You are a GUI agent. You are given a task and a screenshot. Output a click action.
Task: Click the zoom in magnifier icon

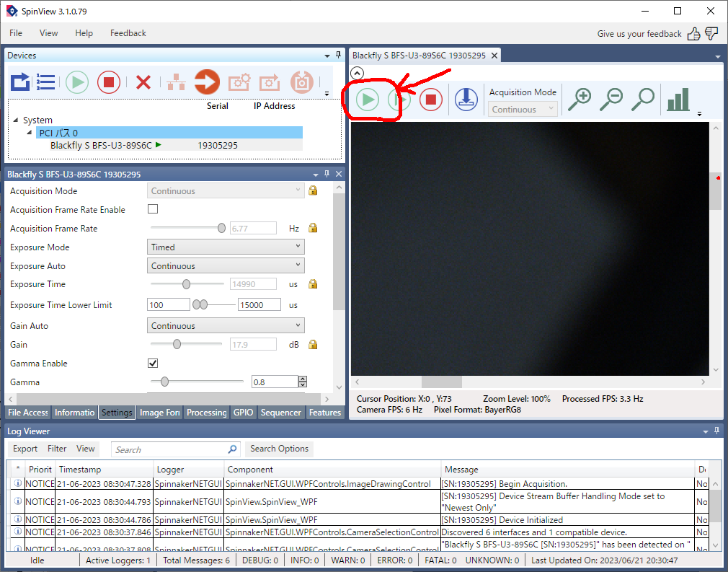point(579,100)
